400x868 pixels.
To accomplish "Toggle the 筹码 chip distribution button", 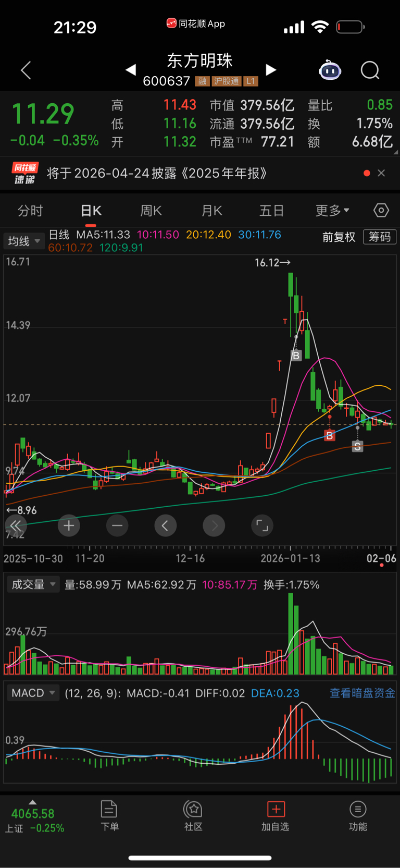I will click(x=380, y=237).
